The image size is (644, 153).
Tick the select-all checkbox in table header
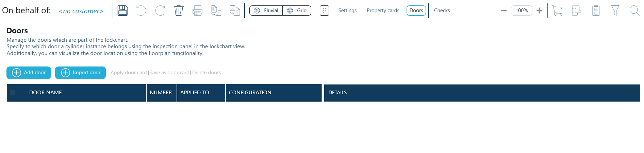coord(13,92)
